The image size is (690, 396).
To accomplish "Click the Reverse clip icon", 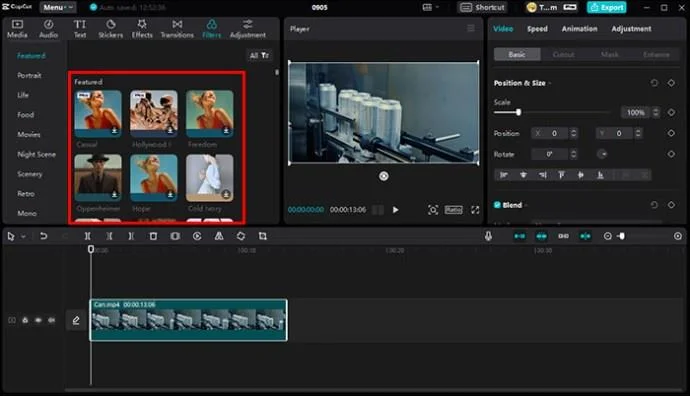I will click(x=197, y=236).
